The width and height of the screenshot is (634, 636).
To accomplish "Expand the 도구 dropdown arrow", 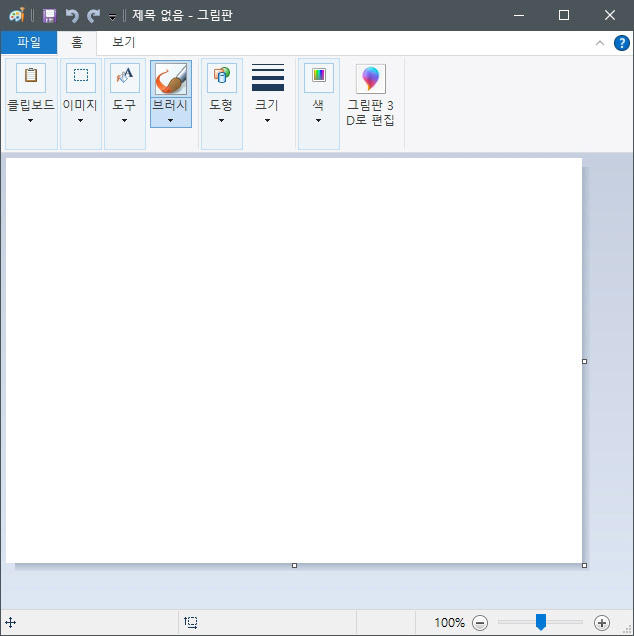I will click(x=124, y=120).
